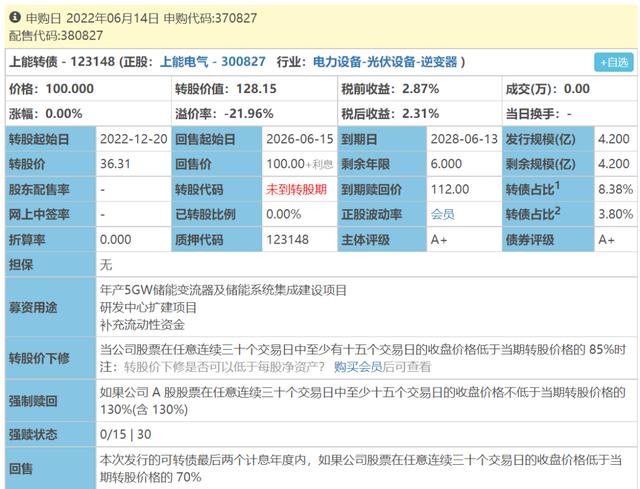Click 发行规模(亿) label cell

click(x=548, y=139)
